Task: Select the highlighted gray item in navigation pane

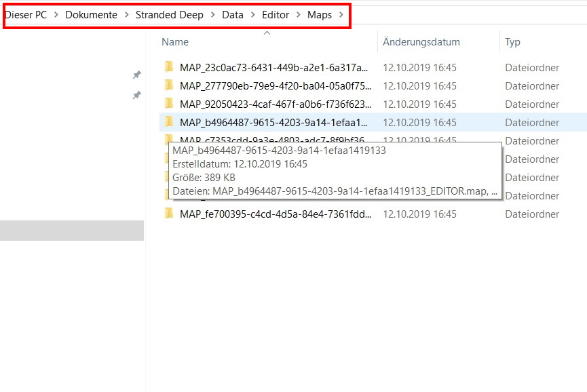Action: [71, 231]
